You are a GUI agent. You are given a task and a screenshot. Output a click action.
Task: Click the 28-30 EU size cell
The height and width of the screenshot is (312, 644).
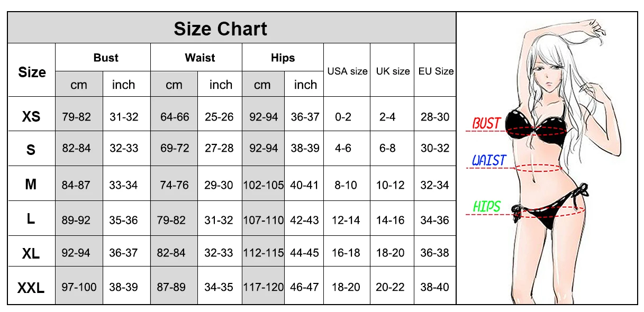click(434, 117)
